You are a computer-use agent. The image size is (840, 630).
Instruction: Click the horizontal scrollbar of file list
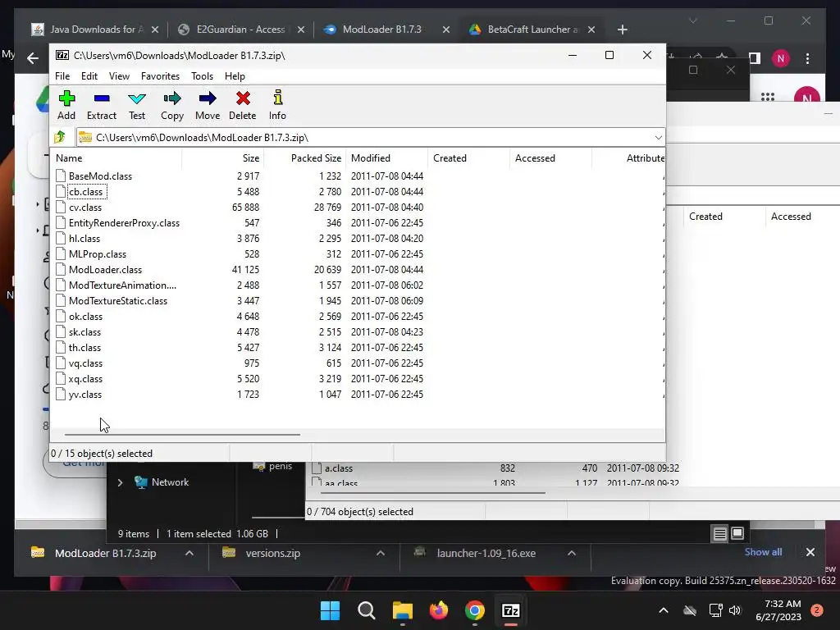pos(182,435)
